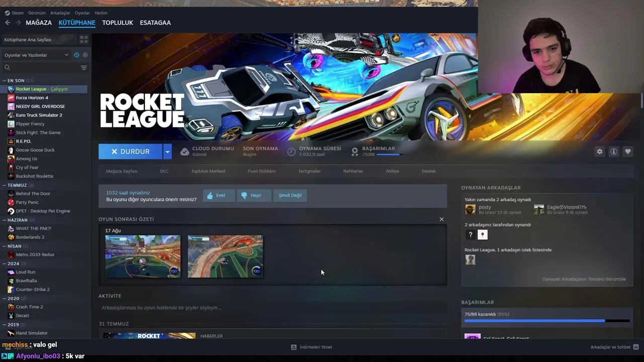Click achievements 75/88 progress bar in sidebar
This screenshot has width=644, height=362.
coord(547,320)
